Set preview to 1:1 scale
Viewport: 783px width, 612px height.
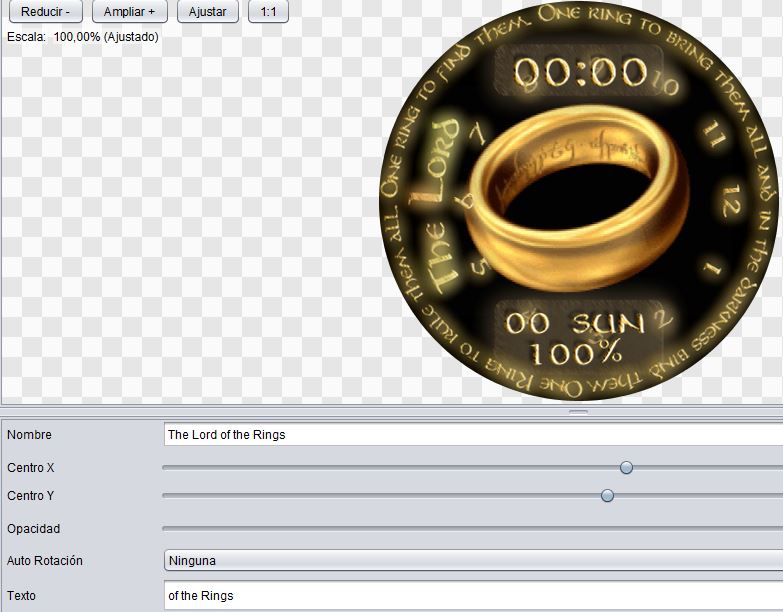[268, 11]
